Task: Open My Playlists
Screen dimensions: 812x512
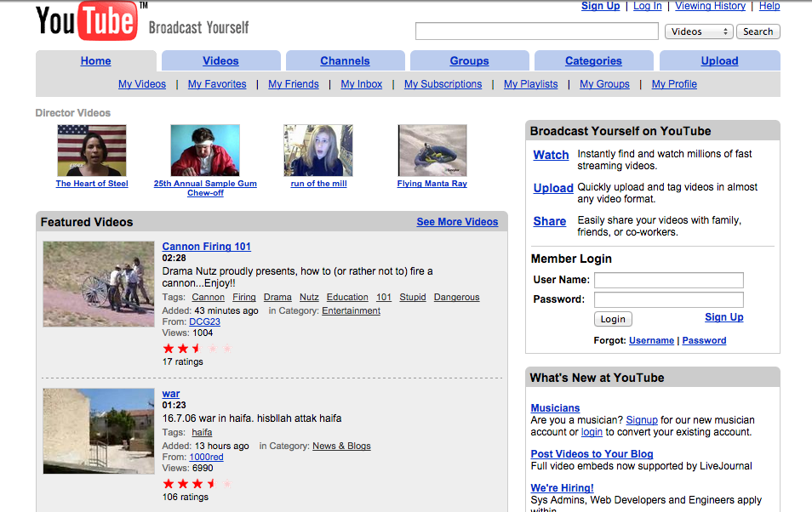Action: tap(531, 84)
